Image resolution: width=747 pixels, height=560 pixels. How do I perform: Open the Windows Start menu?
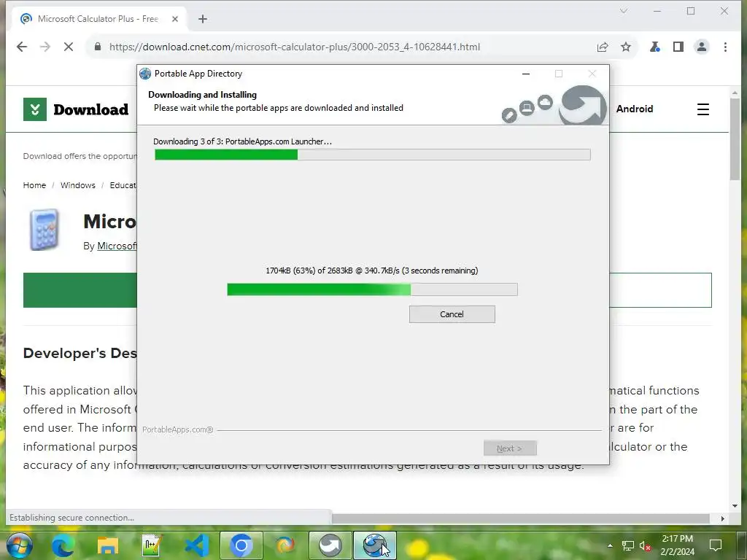pos(19,545)
